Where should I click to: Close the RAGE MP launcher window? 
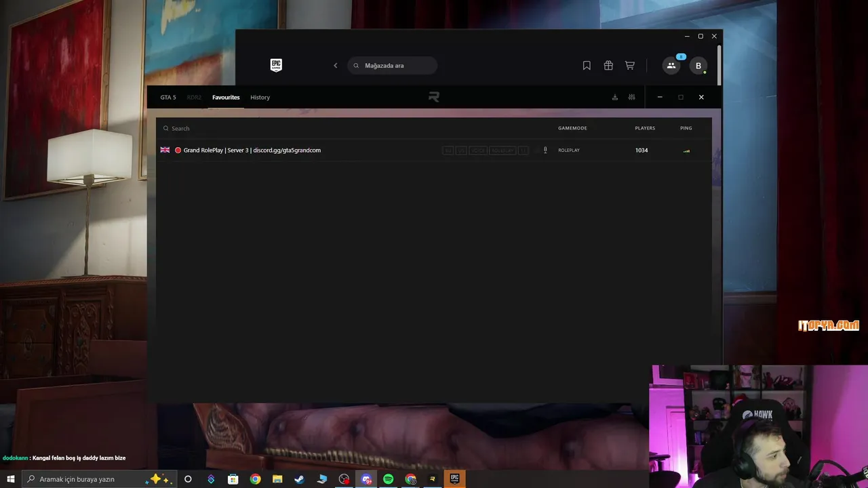tap(701, 97)
